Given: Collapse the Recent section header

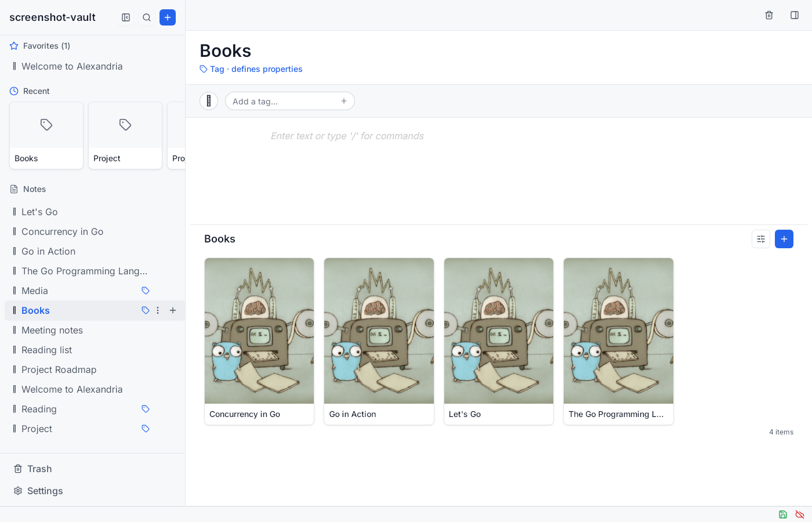Looking at the screenshot, I should coord(30,91).
